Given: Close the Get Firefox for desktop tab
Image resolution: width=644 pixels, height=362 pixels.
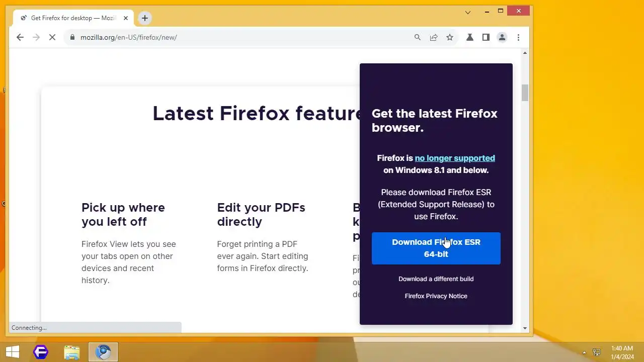Looking at the screenshot, I should (x=126, y=18).
